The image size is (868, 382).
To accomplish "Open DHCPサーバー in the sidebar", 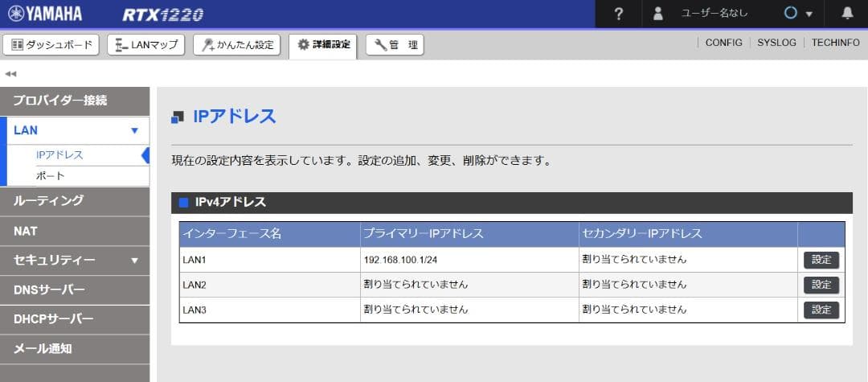I will pos(75,319).
